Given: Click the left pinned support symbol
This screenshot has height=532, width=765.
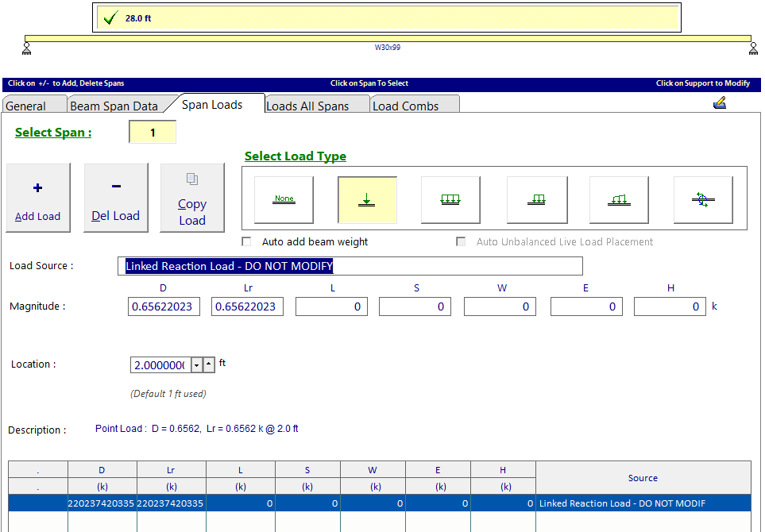Looking at the screenshot, I should pyautogui.click(x=27, y=48).
